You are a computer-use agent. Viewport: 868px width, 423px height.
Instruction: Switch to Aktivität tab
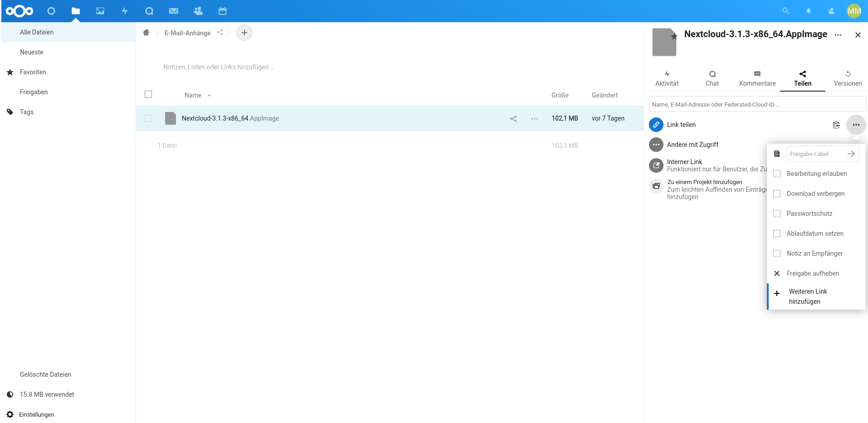(667, 79)
